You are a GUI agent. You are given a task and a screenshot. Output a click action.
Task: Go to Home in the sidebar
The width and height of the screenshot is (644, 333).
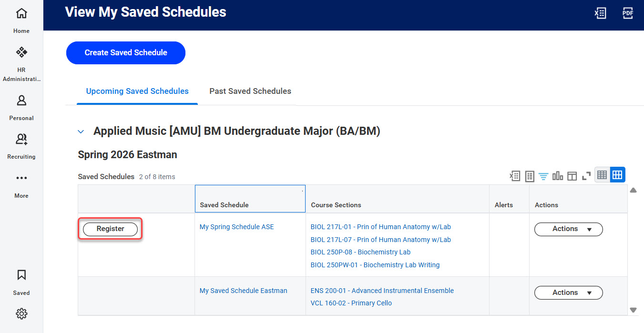[x=21, y=20]
